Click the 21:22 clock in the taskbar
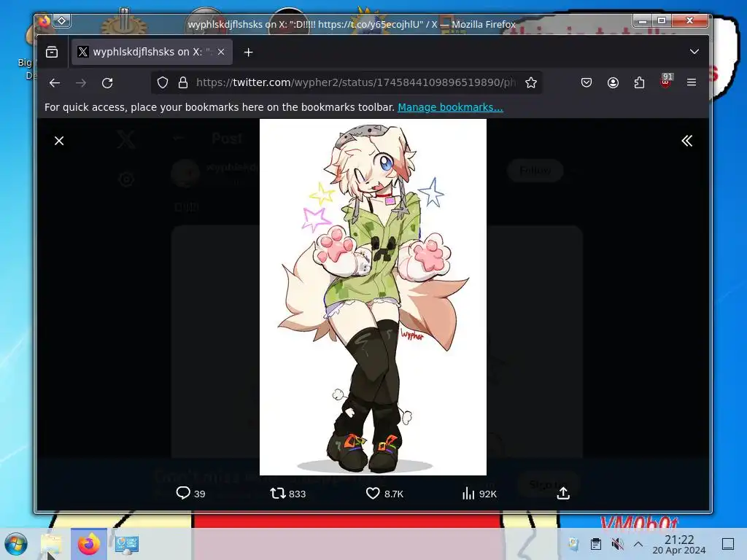This screenshot has height=560, width=747. tap(679, 544)
